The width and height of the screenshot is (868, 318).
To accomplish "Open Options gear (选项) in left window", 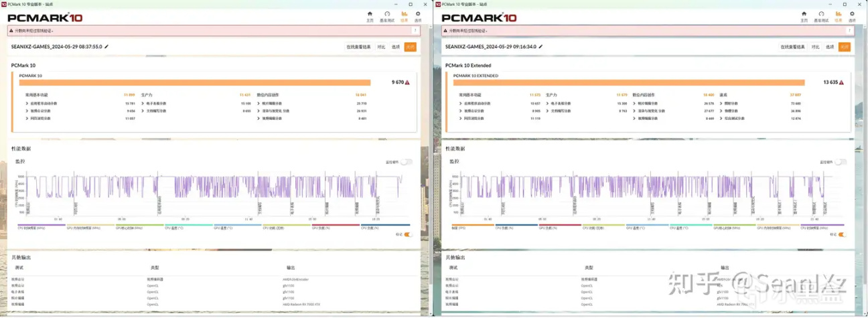I will [418, 16].
